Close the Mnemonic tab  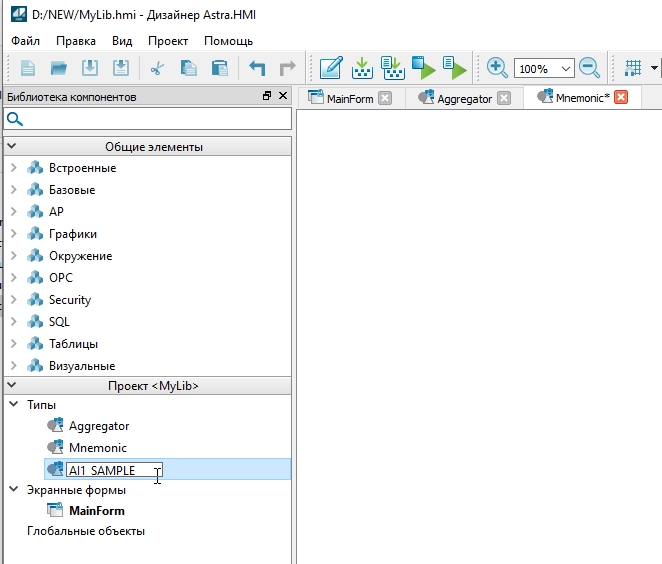point(620,97)
